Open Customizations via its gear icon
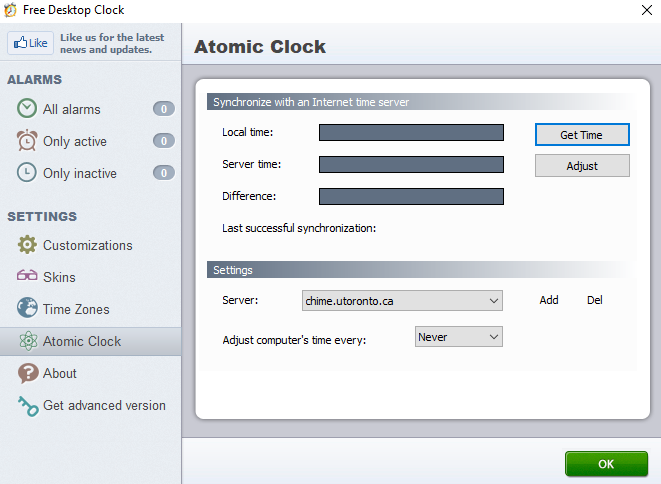Viewport: 661px width, 484px height. coord(27,245)
